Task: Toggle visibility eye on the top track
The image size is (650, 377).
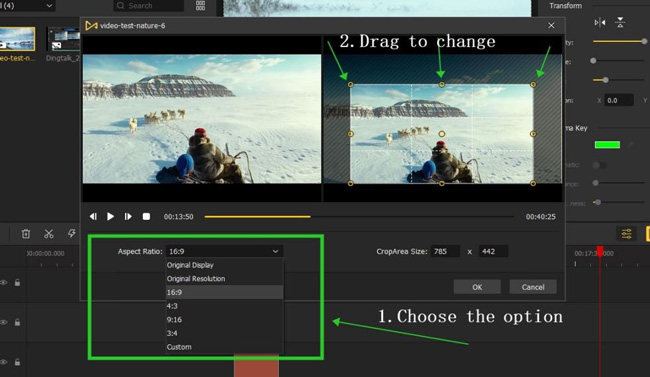Action: tap(4, 282)
